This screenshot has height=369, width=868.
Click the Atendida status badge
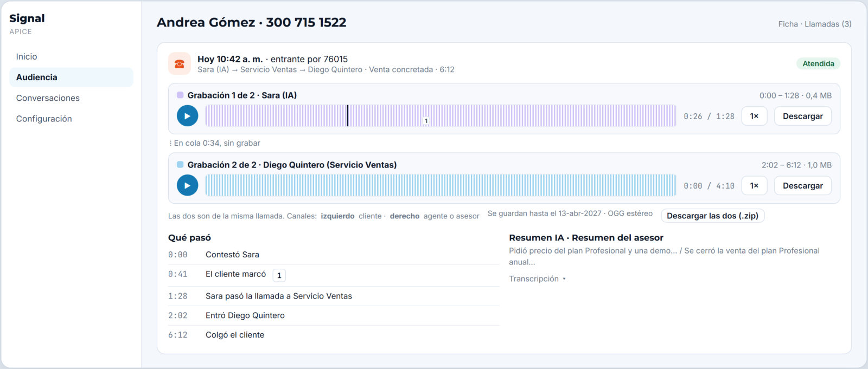coord(818,63)
